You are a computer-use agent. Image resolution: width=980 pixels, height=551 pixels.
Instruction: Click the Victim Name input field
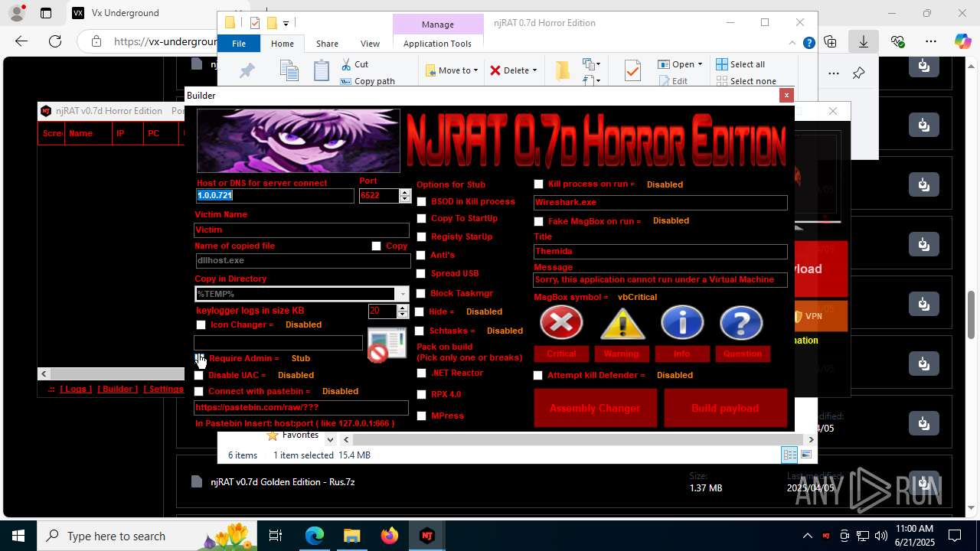(302, 230)
